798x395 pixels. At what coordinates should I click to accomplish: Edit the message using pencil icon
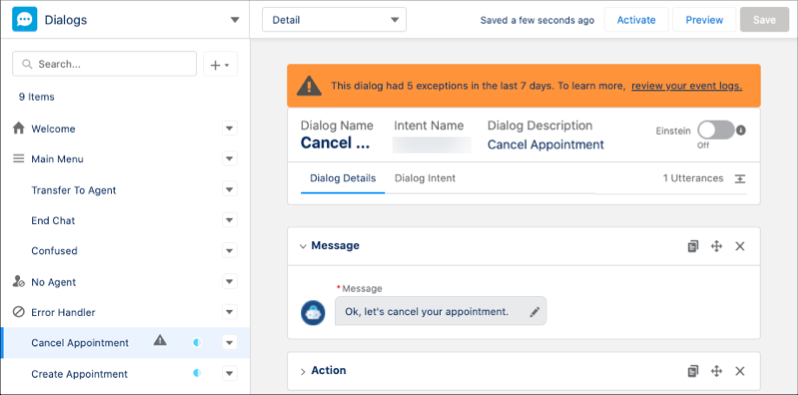(x=534, y=312)
